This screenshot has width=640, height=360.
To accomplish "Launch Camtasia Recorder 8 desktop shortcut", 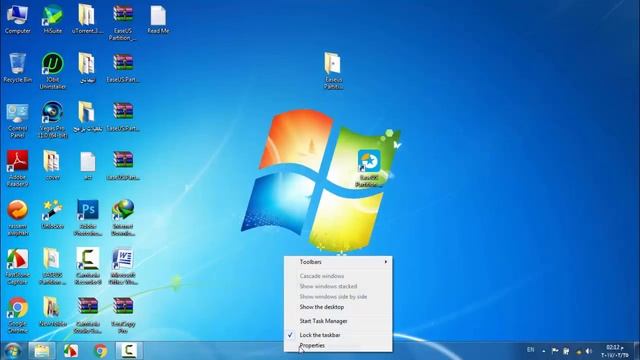I will pyautogui.click(x=88, y=266).
